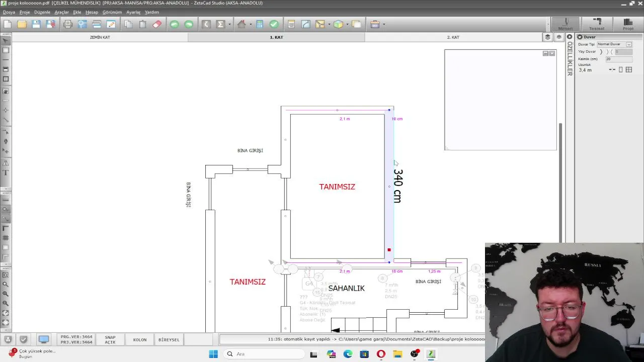
Task: Click the Kalınlık (cm) input field
Action: tap(618, 59)
